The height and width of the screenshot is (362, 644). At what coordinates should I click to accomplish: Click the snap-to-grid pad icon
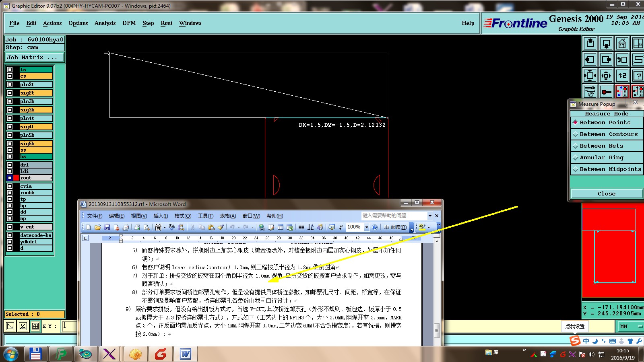coord(606,92)
